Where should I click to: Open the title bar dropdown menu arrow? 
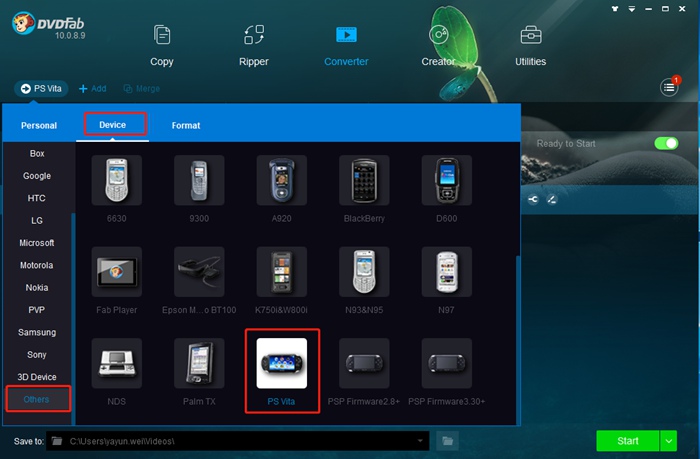pyautogui.click(x=632, y=8)
